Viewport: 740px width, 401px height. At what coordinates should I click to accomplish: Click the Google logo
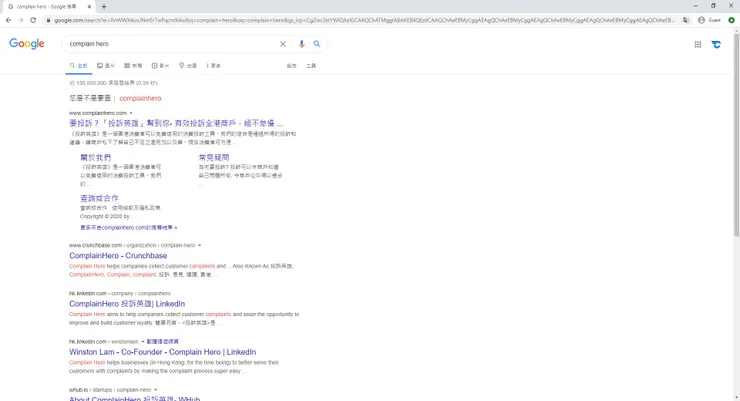(27, 44)
